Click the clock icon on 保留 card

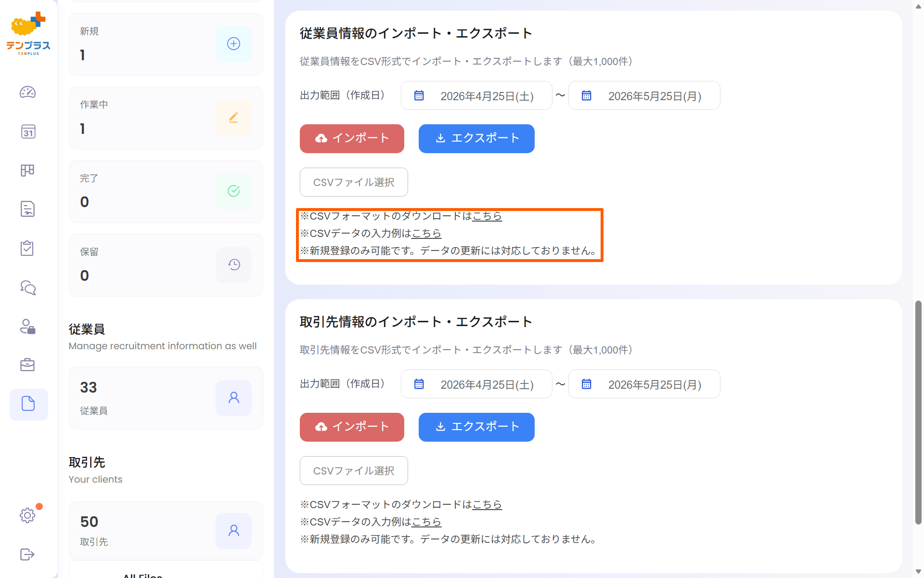coord(233,265)
